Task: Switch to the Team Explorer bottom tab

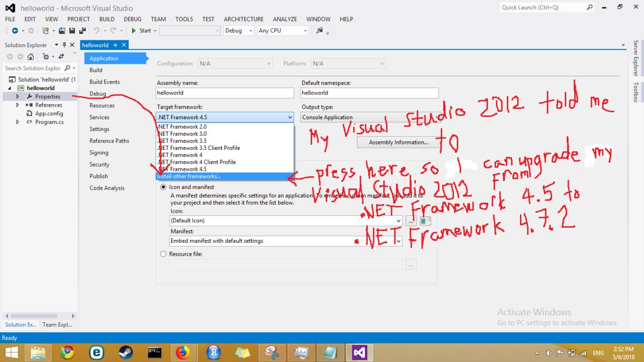Action: pos(57,324)
